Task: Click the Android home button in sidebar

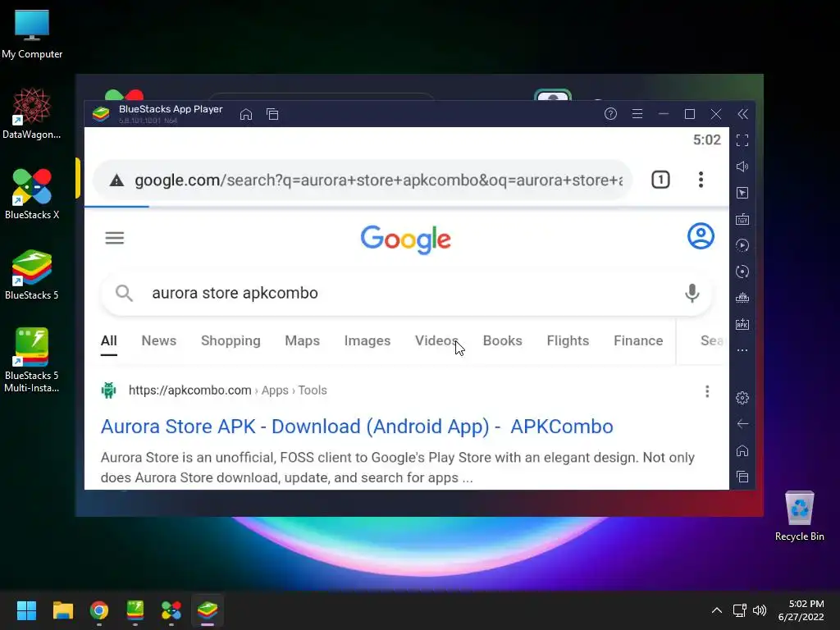Action: click(x=742, y=450)
